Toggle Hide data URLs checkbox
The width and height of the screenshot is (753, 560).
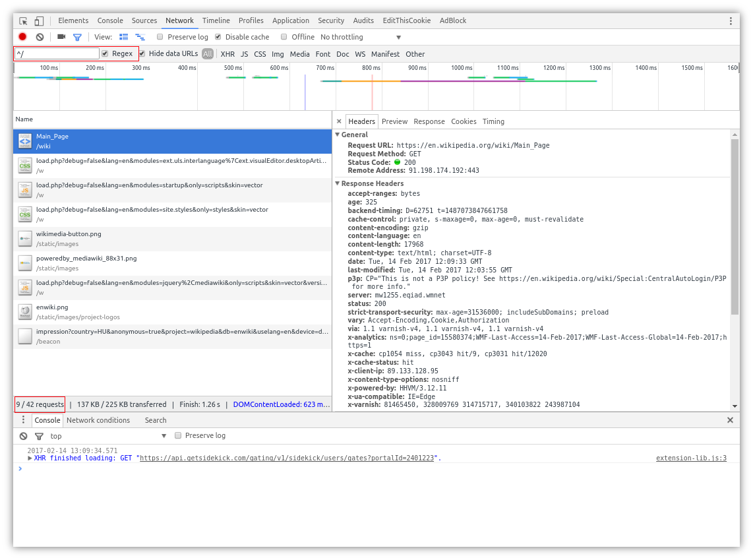coord(142,54)
